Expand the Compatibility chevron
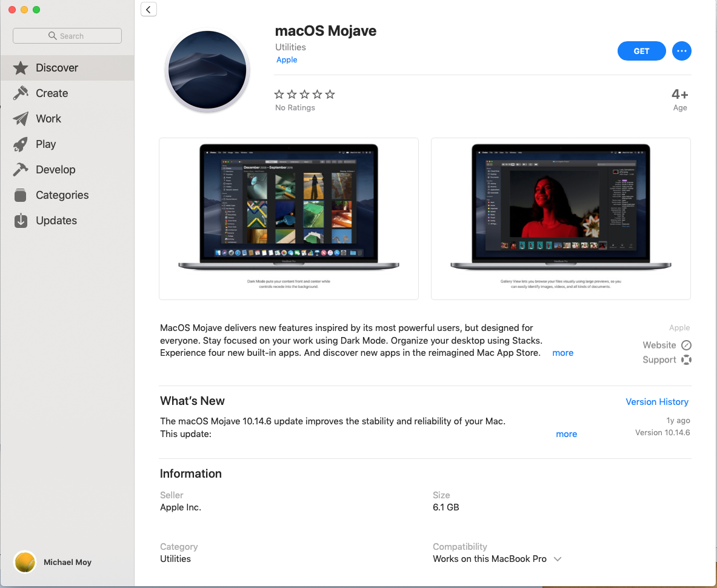Viewport: 717px width, 588px height. 558,559
